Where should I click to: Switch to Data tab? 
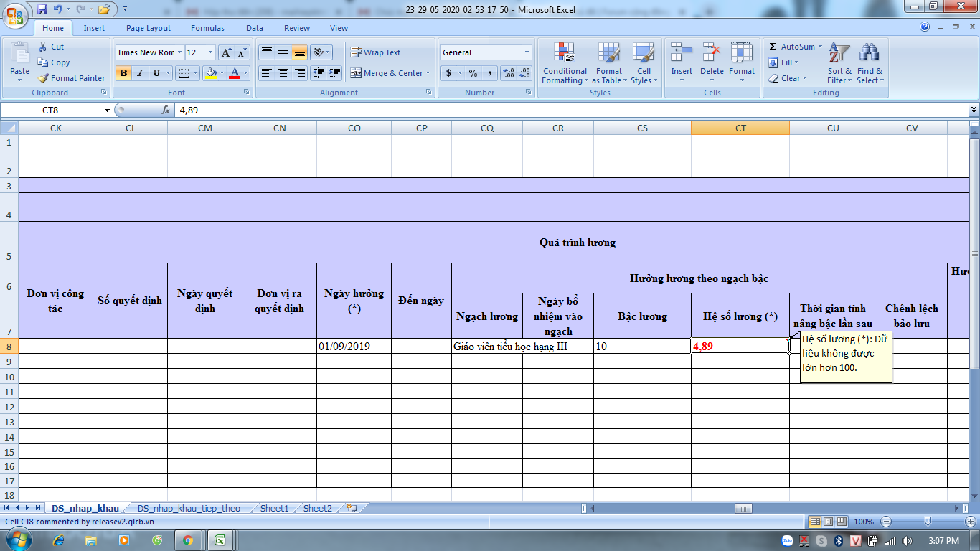(x=255, y=28)
